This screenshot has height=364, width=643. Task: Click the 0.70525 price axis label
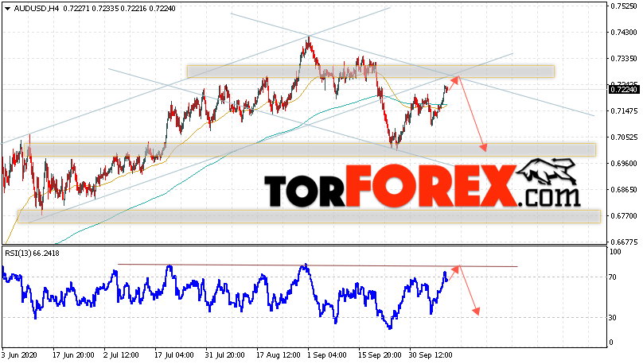(624, 137)
